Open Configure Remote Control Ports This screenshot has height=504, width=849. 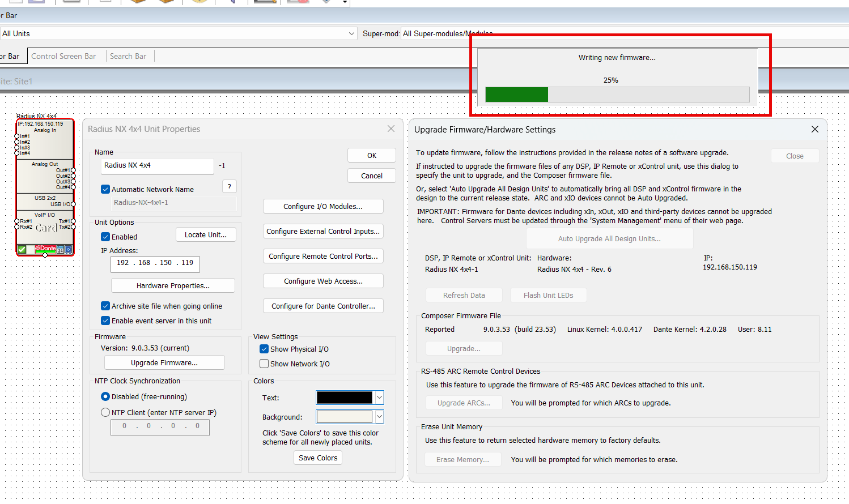coord(323,256)
